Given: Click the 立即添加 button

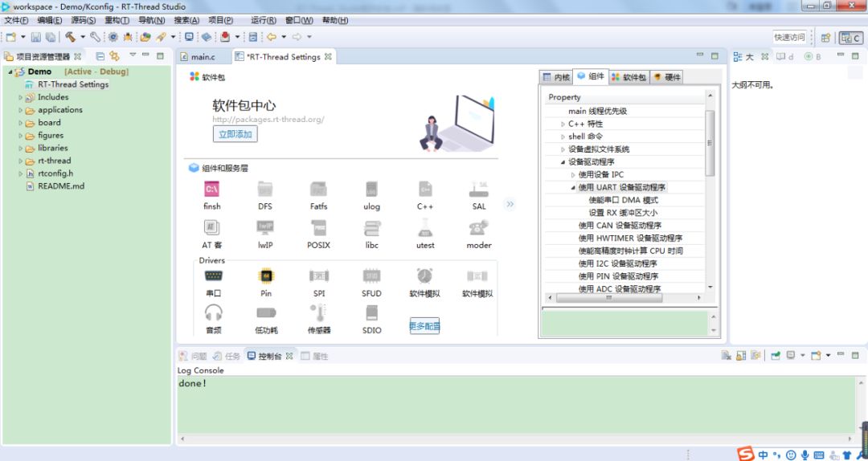Looking at the screenshot, I should pos(235,134).
